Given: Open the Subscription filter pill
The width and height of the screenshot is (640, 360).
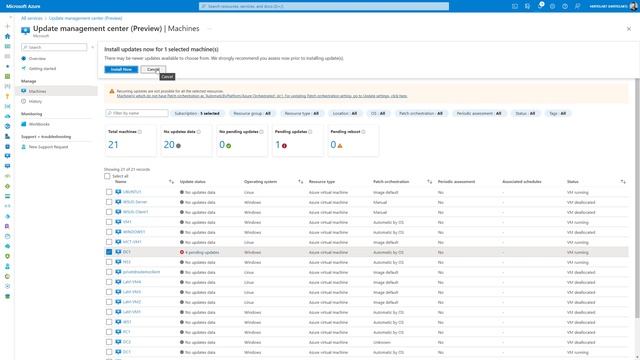Looking at the screenshot, I should [x=197, y=113].
